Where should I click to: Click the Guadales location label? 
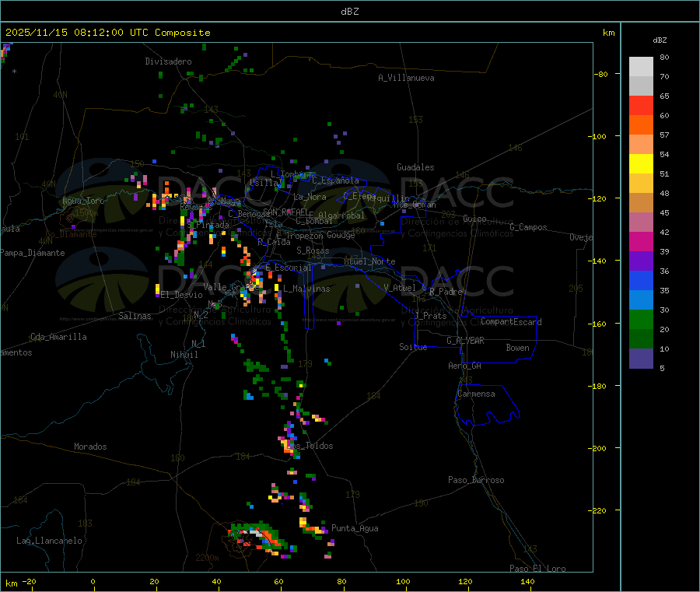pos(415,167)
